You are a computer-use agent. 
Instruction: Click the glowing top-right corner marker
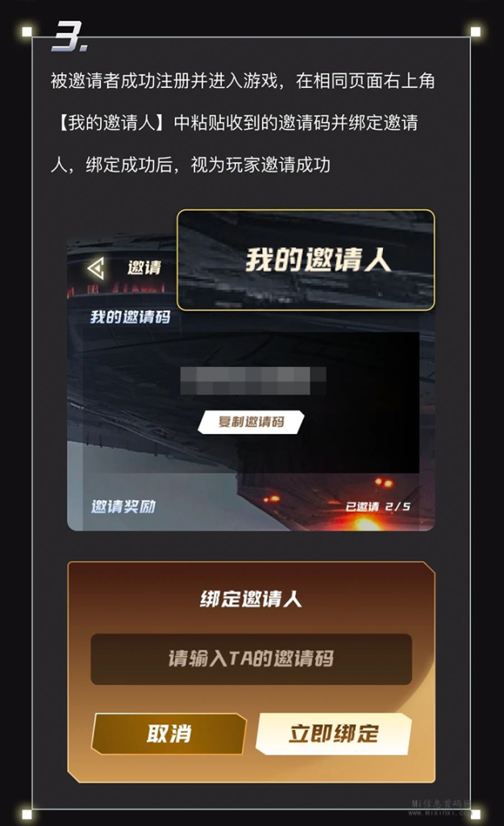[475, 31]
